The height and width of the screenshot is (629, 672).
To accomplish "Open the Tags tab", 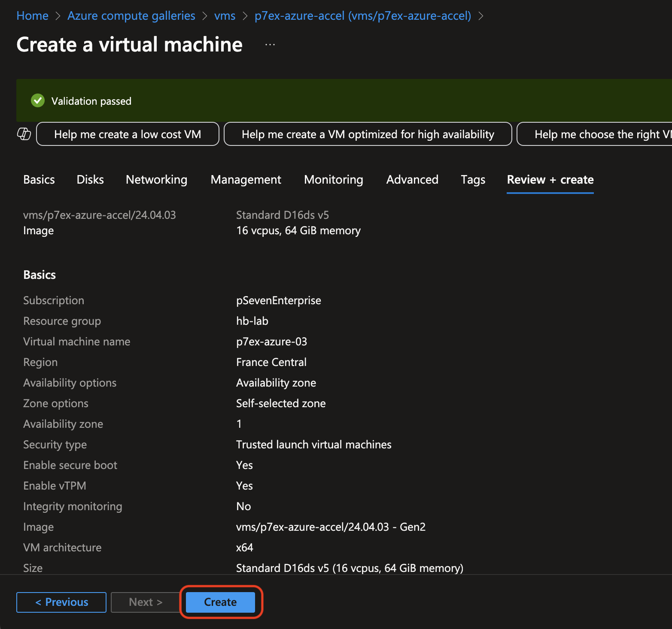I will 473,179.
